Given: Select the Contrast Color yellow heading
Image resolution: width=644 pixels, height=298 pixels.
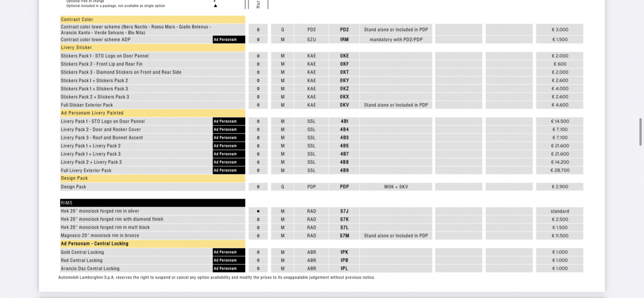Looking at the screenshot, I should coord(152,19).
